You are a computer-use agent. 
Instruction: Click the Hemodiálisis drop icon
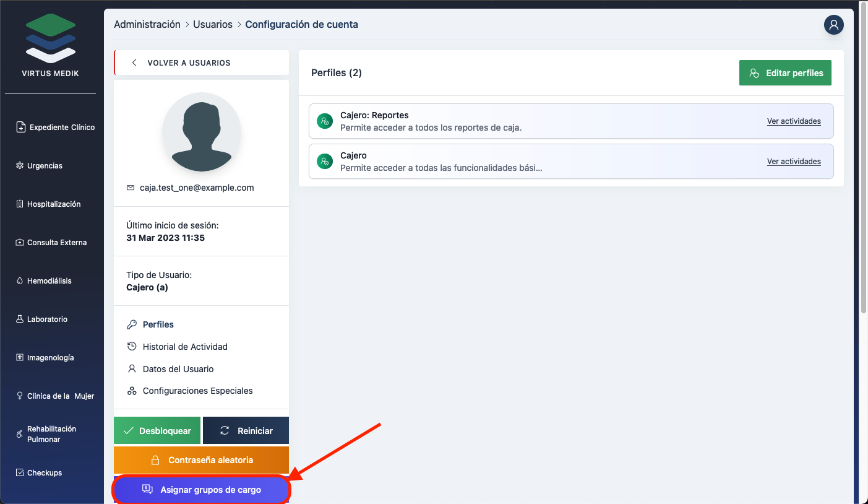click(x=20, y=281)
